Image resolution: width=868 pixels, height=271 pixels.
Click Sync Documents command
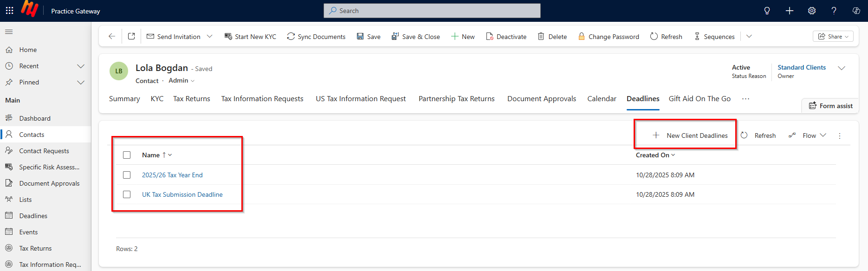(316, 37)
